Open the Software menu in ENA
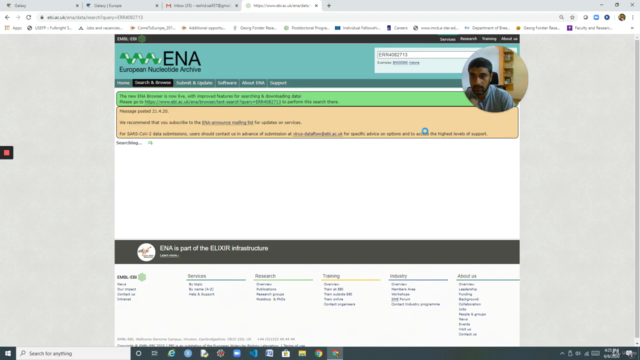 [x=227, y=83]
